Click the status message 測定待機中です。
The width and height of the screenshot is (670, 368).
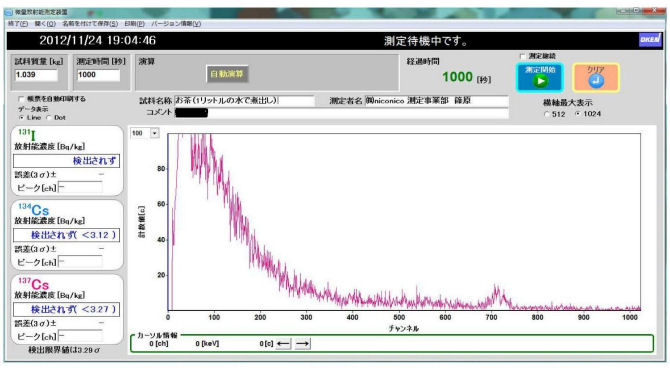[x=426, y=41]
